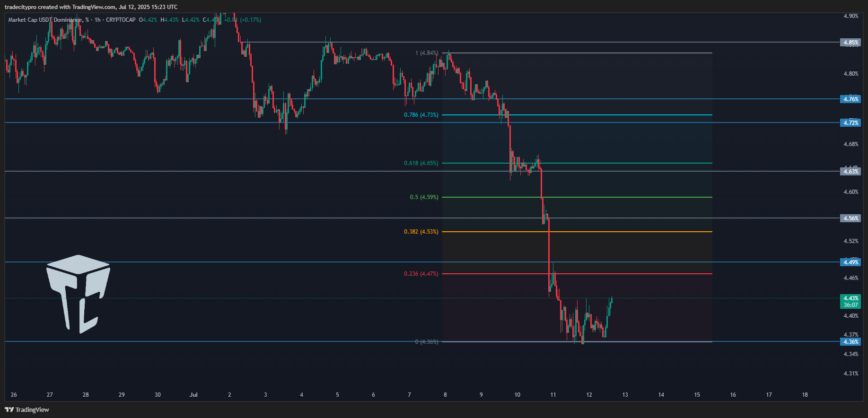This screenshot has width=868, height=418.
Task: Click the 4.80% price axis label
Action: point(850,74)
